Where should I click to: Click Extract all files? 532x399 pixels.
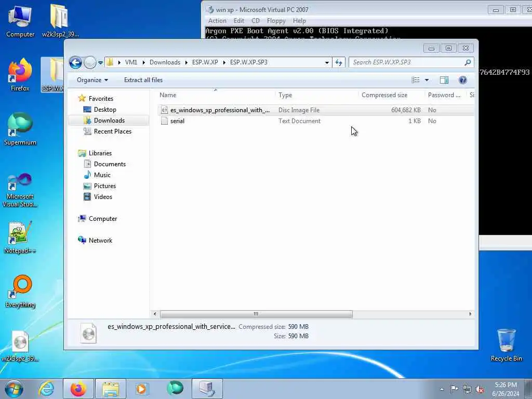point(143,80)
